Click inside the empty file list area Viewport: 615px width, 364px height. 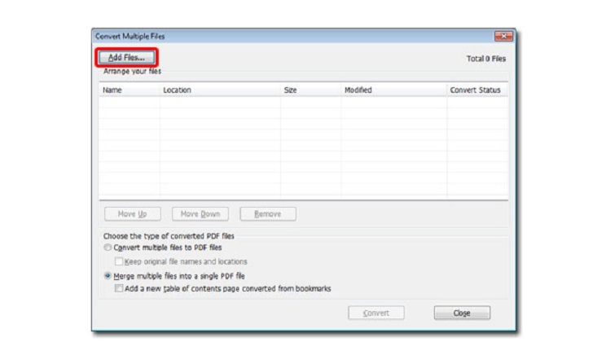303,147
